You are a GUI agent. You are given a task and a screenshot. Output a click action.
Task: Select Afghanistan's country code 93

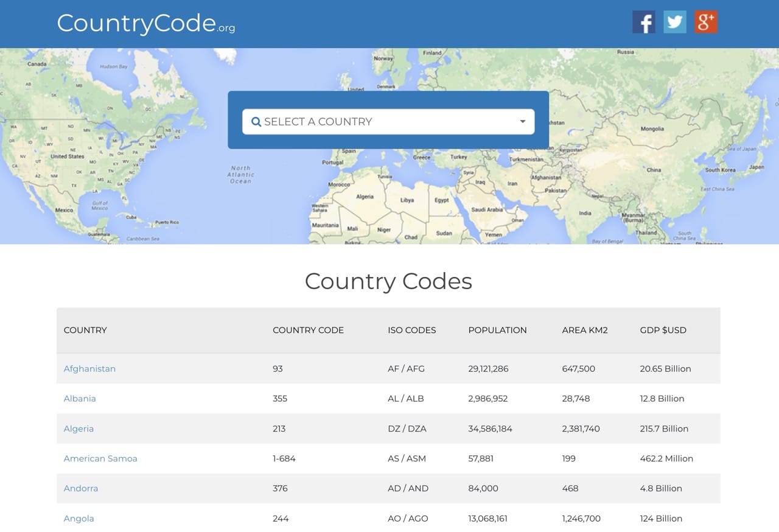278,368
